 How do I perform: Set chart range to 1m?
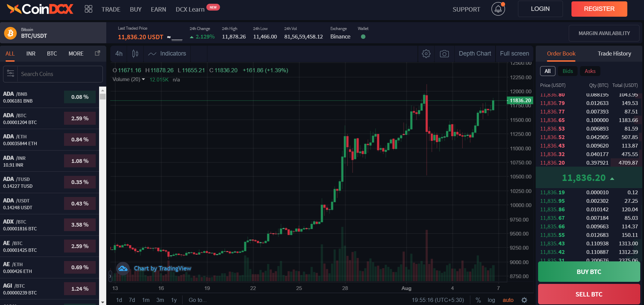146,300
